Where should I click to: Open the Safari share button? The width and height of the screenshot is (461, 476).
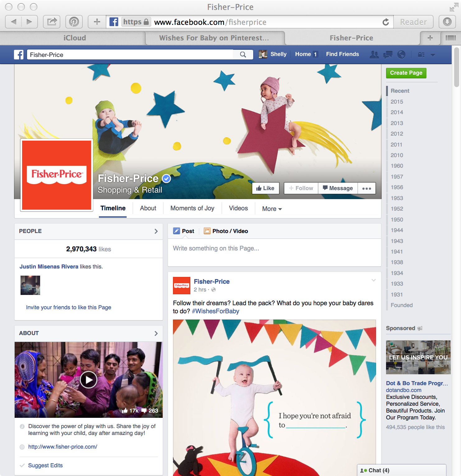click(x=52, y=22)
